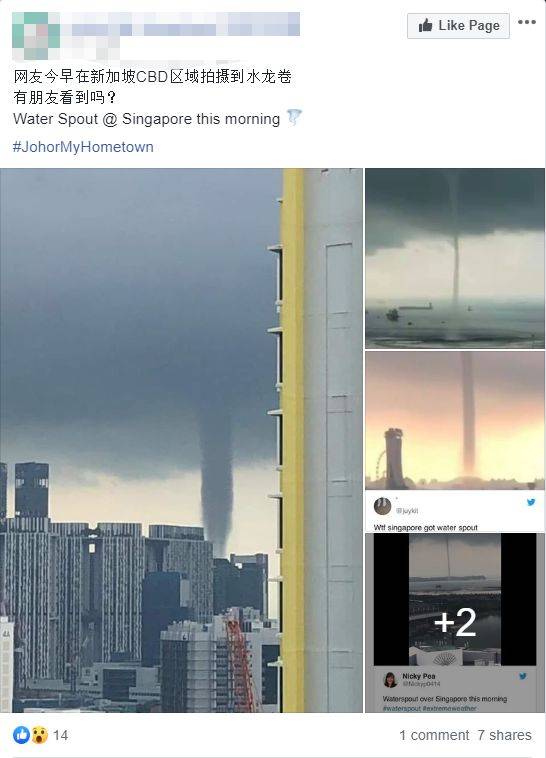Click the blue Like reaction icon
Image resolution: width=546 pixels, height=758 pixels.
pyautogui.click(x=22, y=735)
